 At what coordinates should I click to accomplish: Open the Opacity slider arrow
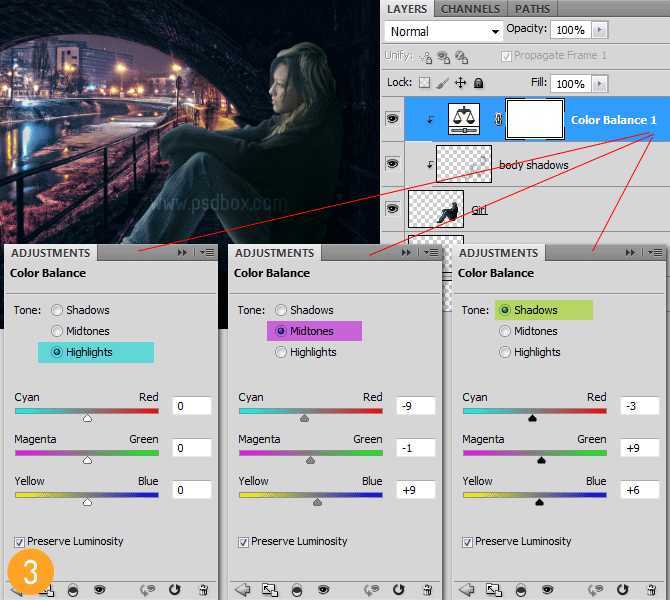point(597,30)
